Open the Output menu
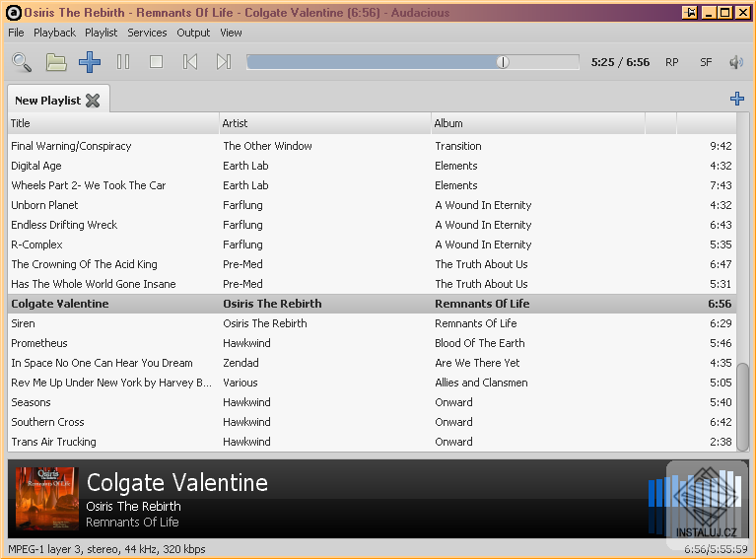This screenshot has height=559, width=756. (x=193, y=33)
